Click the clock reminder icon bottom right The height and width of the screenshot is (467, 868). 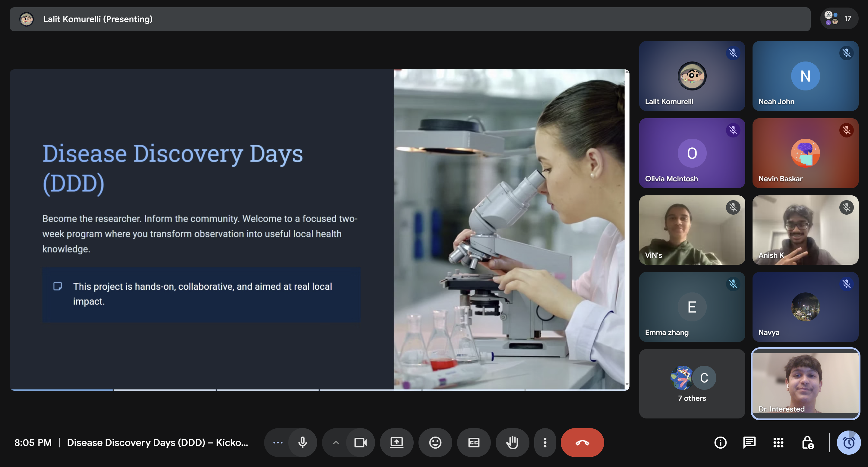[848, 443]
